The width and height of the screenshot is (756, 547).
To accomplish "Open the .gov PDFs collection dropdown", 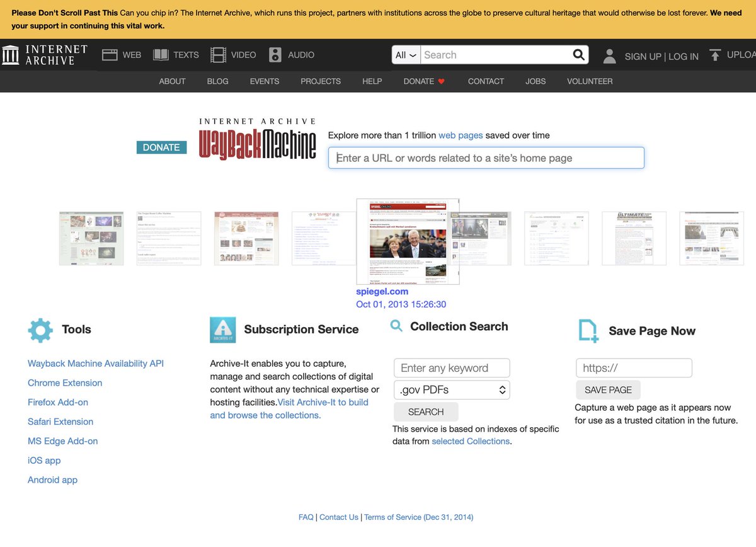I will [x=452, y=389].
